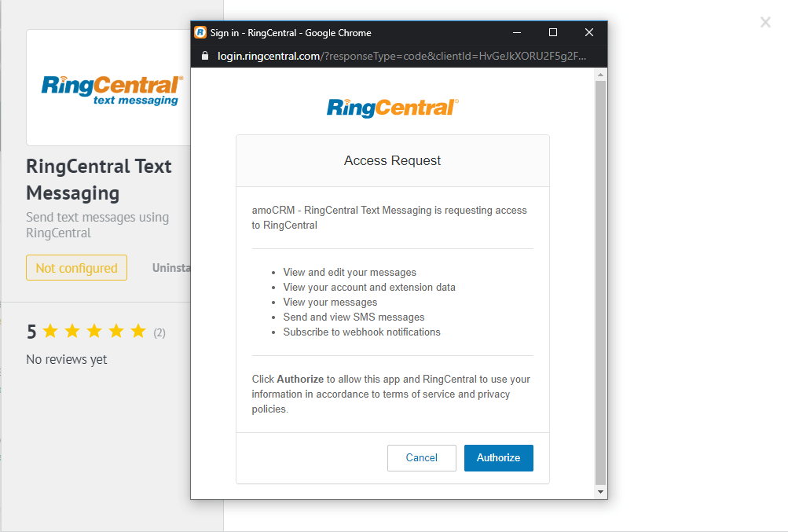
Task: Click the scrollbar down arrow
Action: [x=600, y=490]
